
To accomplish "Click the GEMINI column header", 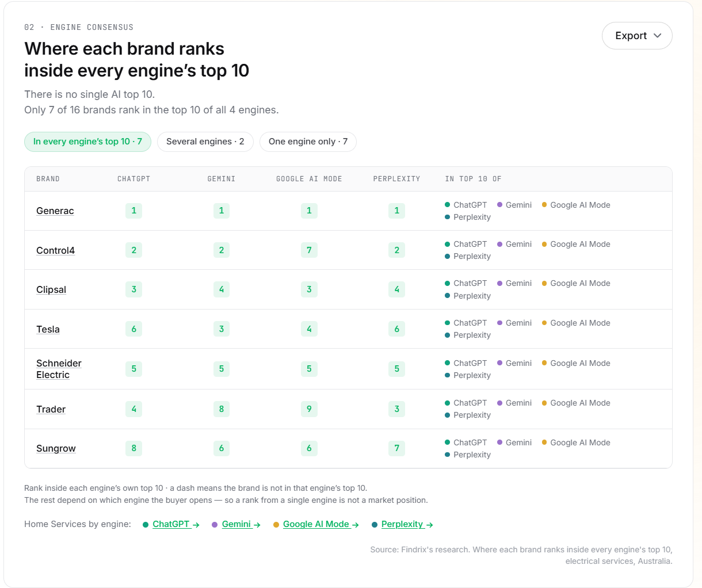I will click(222, 179).
